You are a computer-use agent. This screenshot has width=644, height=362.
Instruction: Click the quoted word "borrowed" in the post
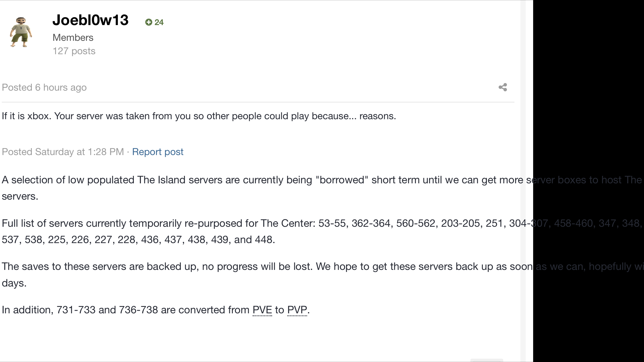point(342,180)
